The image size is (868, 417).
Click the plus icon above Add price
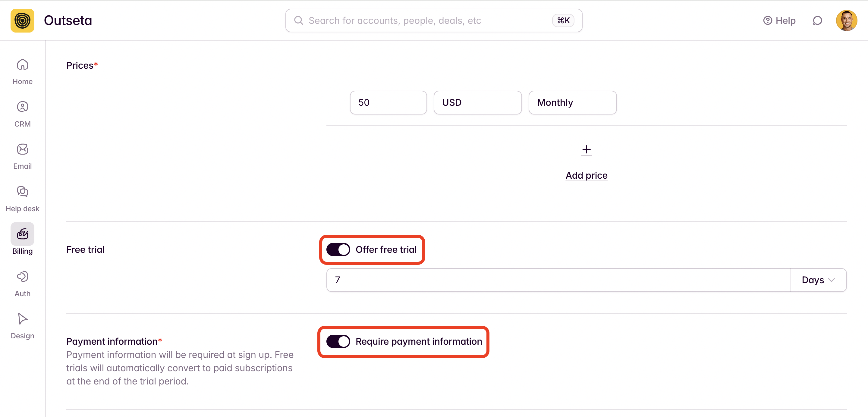tap(586, 149)
